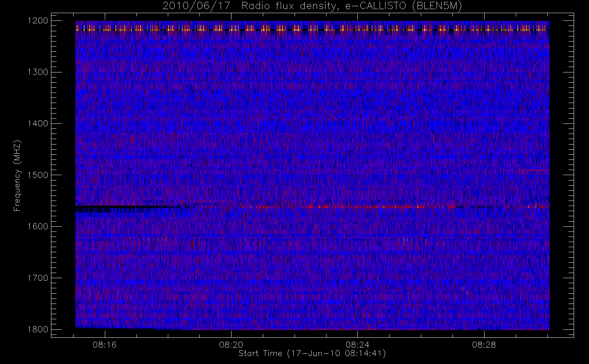Click the 1600 frequency tick label
The height and width of the screenshot is (364, 589).
(x=38, y=226)
